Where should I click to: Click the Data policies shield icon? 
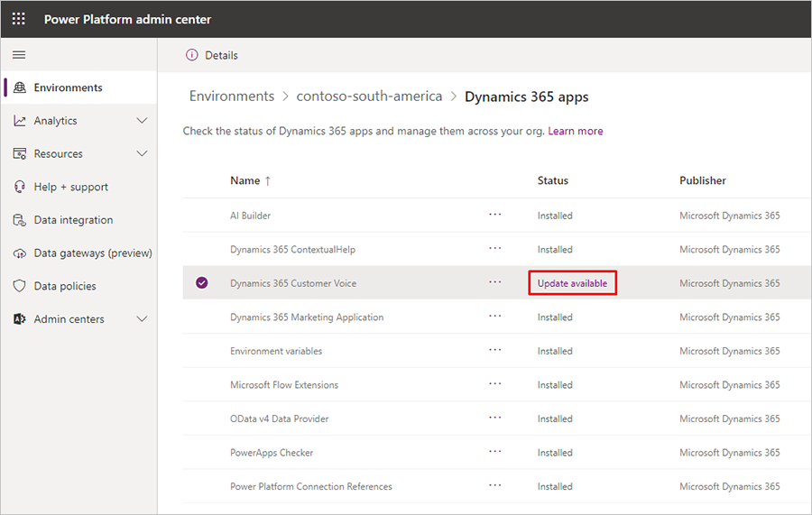tap(20, 286)
